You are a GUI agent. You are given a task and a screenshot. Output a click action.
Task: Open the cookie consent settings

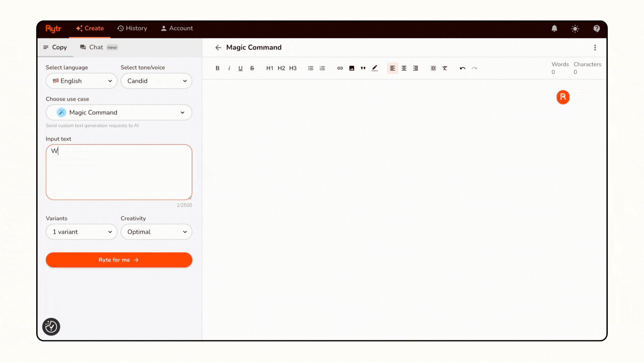(51, 327)
